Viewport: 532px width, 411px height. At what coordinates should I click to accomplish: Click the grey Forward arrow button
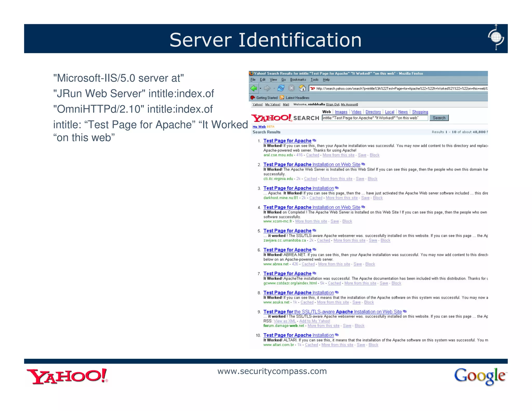coord(267,88)
